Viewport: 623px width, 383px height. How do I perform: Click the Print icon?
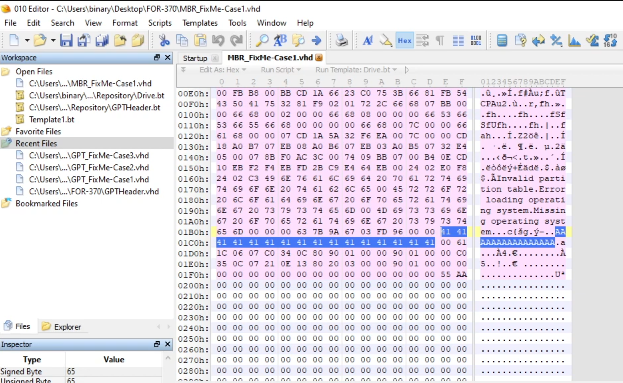(x=342, y=40)
